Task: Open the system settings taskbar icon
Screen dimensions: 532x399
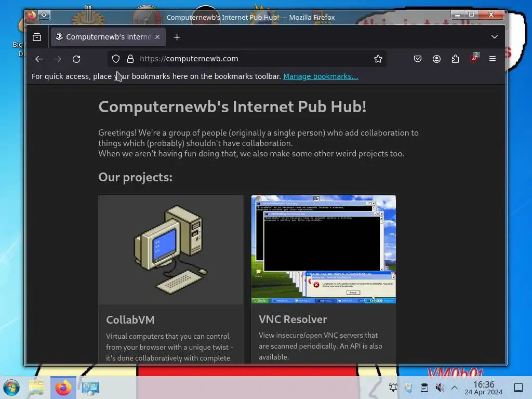Action: pos(90,388)
